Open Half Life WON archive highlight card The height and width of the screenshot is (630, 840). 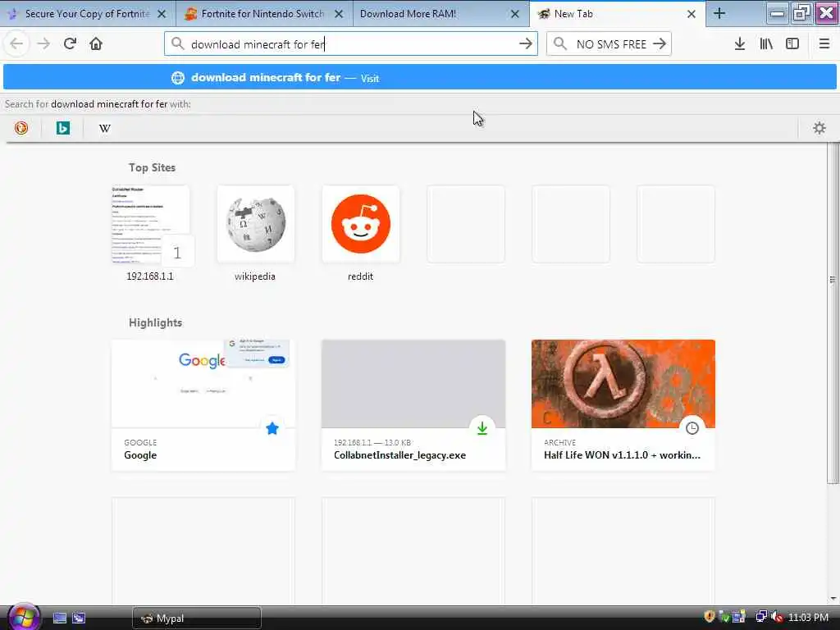tap(623, 405)
